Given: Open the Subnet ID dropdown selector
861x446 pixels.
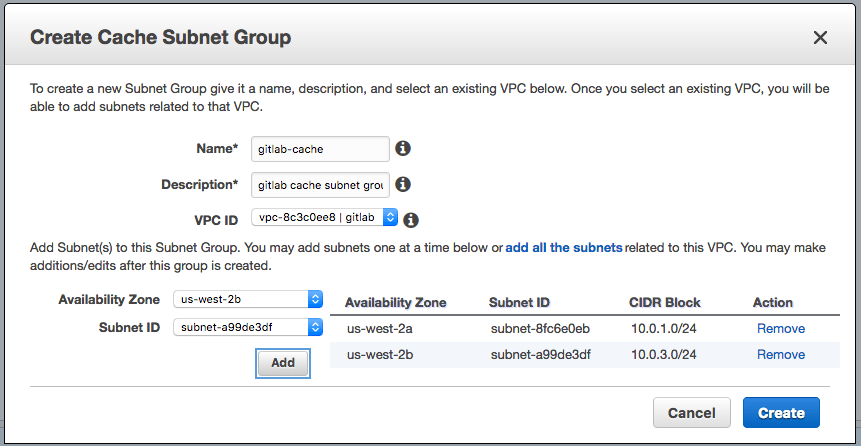Looking at the screenshot, I should (x=248, y=327).
